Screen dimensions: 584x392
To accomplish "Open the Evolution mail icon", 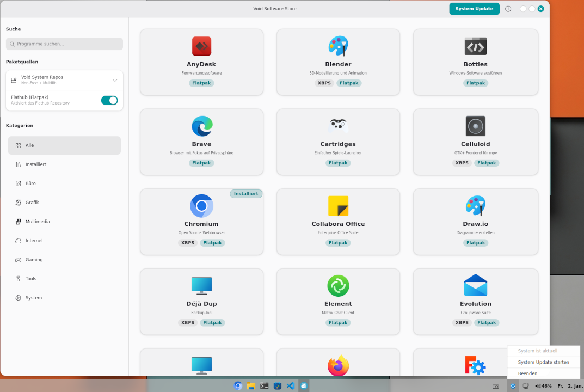I will [x=475, y=286].
